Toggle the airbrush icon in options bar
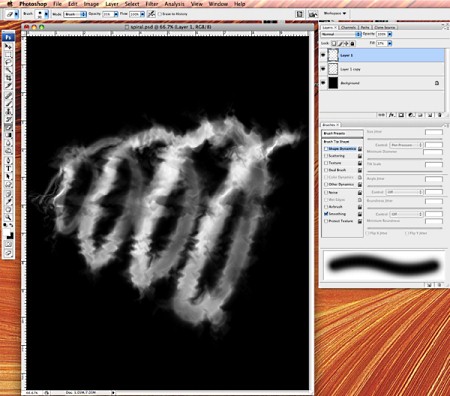Image resolution: width=450 pixels, height=396 pixels. (151, 14)
